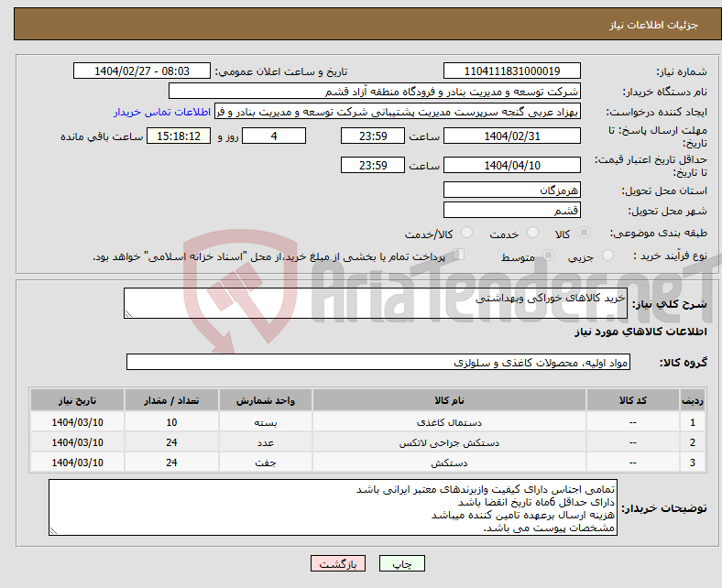Click the بازگشت (Back) button
This screenshot has width=722, height=588.
click(337, 563)
